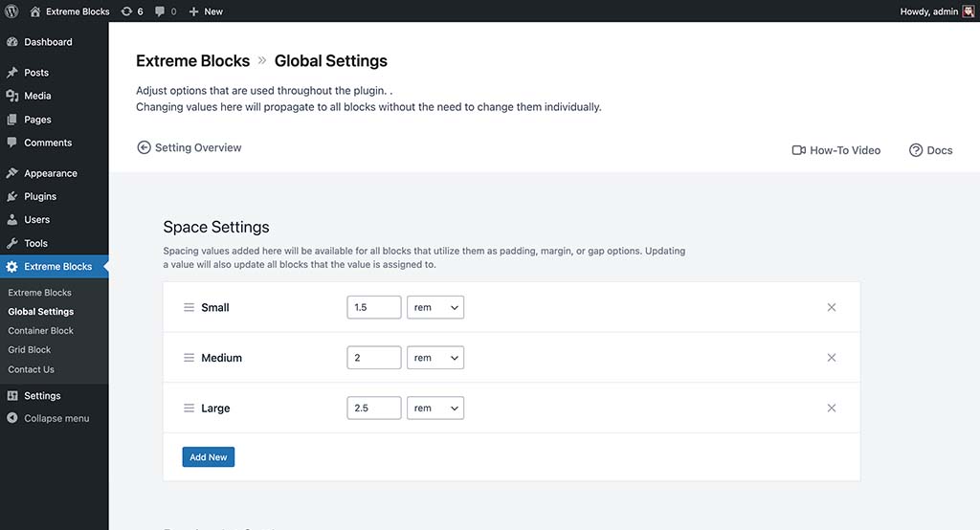This screenshot has height=530, width=980.
Task: Focus the Large value field 2.5
Action: tap(374, 409)
